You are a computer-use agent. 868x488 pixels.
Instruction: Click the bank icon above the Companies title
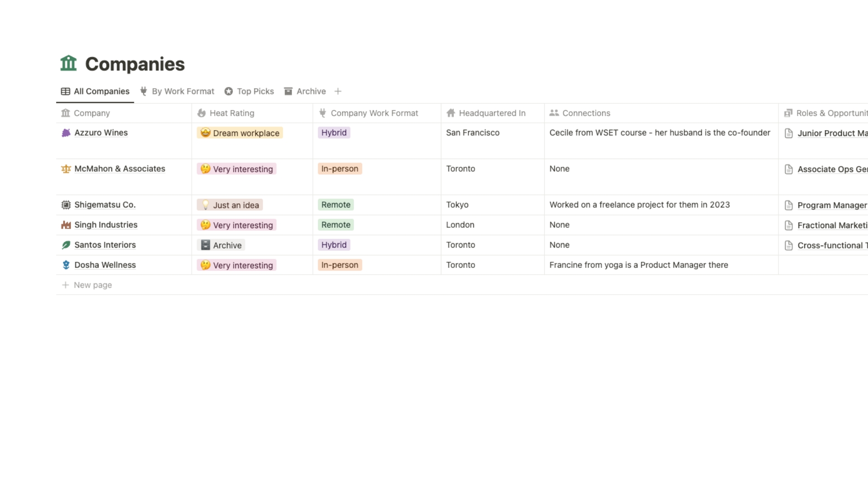(x=68, y=63)
